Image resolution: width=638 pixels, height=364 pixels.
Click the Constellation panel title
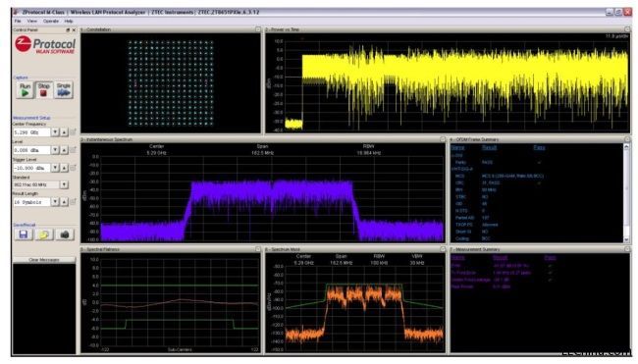pyautogui.click(x=96, y=29)
